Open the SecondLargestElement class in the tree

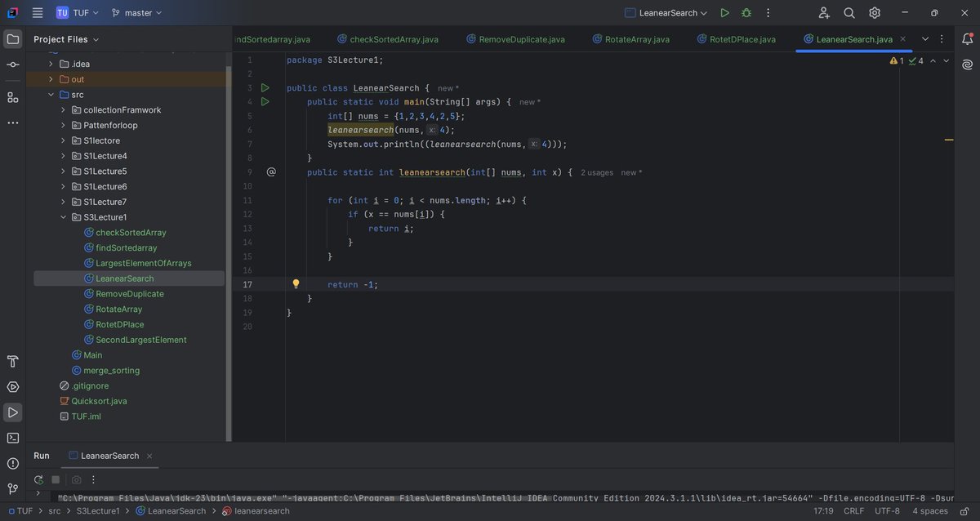(x=140, y=340)
